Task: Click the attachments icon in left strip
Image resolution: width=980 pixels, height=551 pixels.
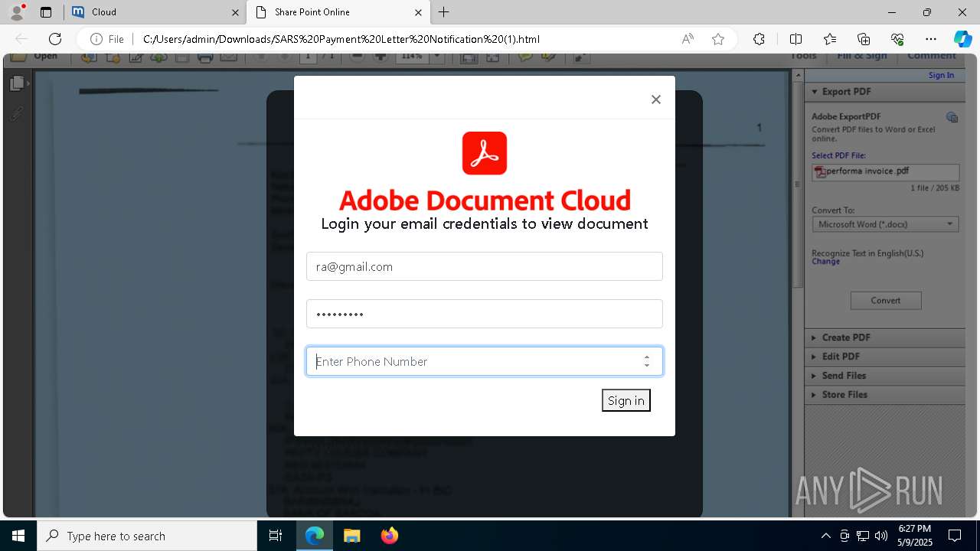Action: click(x=17, y=113)
